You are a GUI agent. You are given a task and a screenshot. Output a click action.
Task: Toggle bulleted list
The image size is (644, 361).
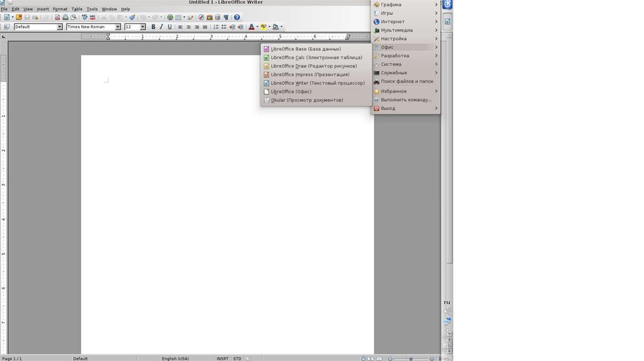225,26
